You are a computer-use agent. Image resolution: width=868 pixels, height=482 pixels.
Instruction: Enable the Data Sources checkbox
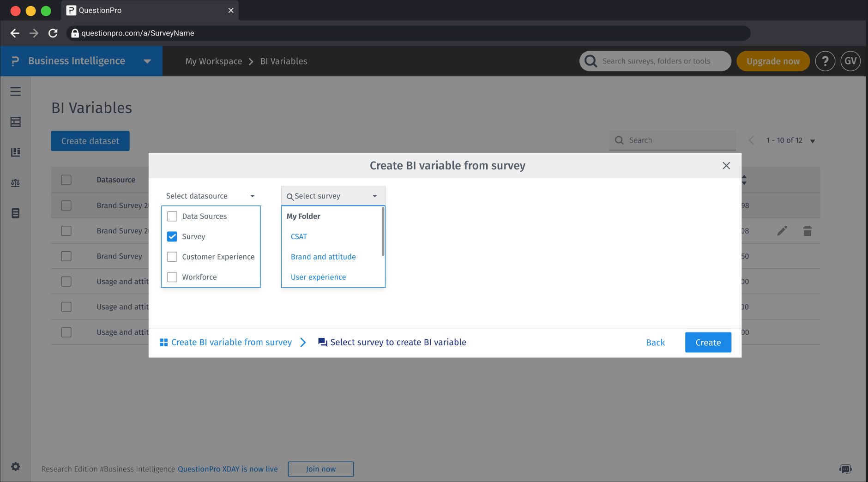(x=172, y=216)
